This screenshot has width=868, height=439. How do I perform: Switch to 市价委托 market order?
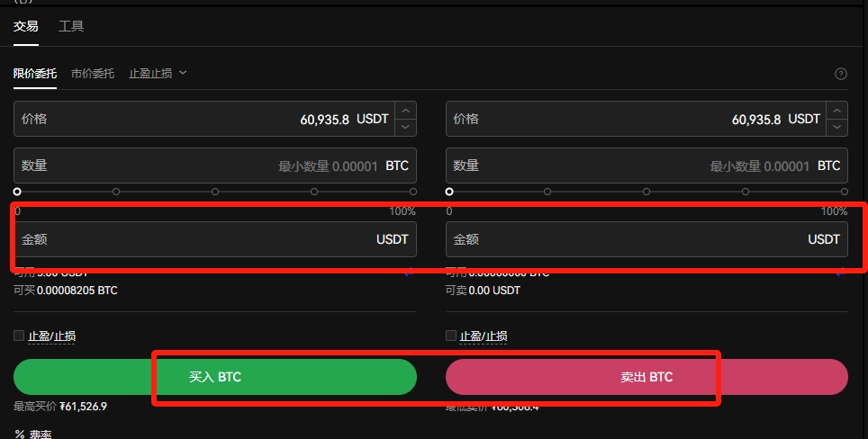(93, 73)
